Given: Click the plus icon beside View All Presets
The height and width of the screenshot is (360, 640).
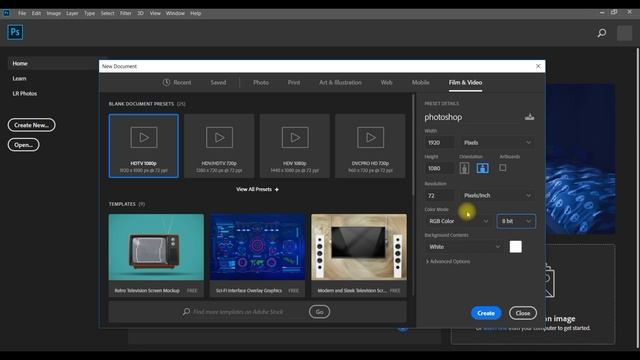Looking at the screenshot, I should coord(277,189).
